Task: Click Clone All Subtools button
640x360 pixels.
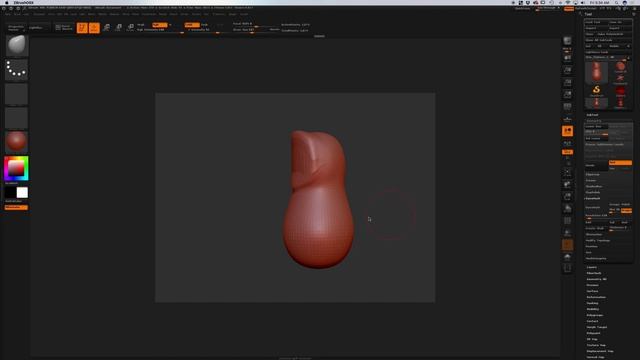Action: (608, 40)
